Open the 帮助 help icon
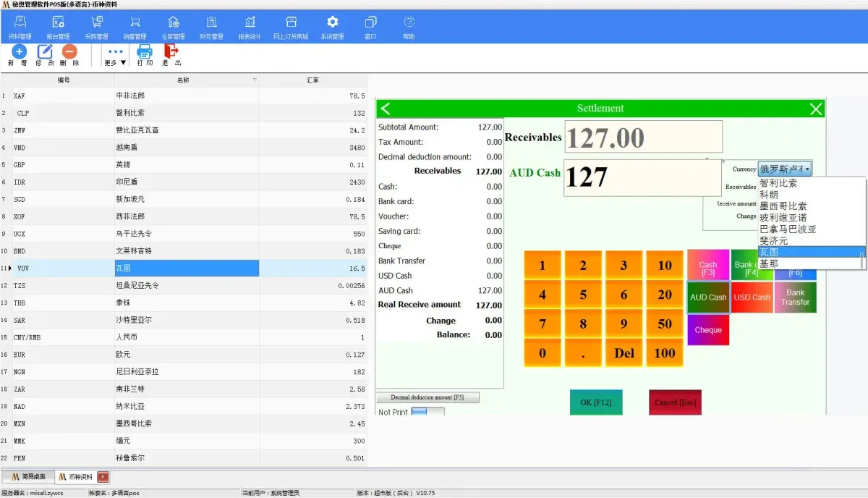 pyautogui.click(x=409, y=27)
